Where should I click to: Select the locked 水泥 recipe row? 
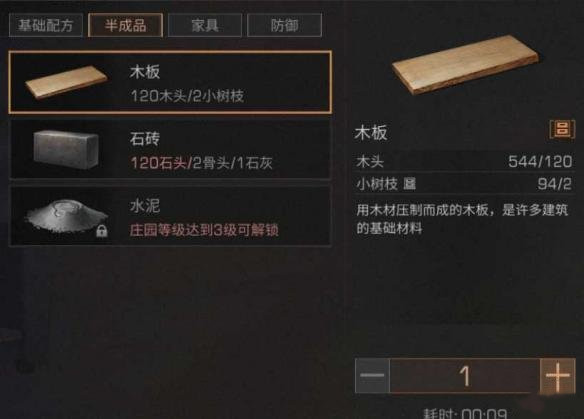[170, 217]
